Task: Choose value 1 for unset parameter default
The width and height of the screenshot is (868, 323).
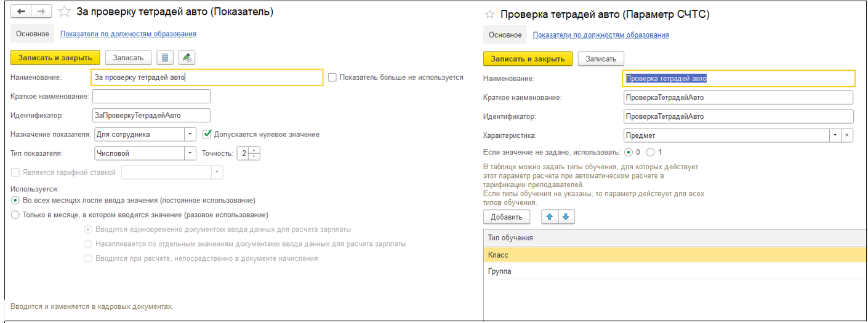Action: [650, 152]
